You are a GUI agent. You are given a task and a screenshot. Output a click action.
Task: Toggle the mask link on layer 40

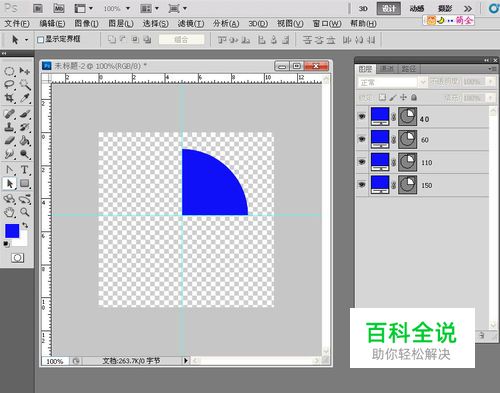point(394,117)
